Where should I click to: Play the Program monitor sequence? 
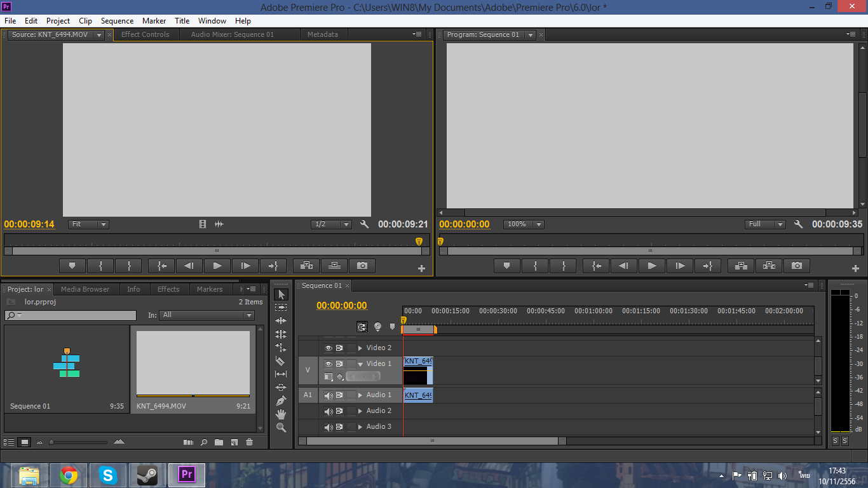coord(652,266)
